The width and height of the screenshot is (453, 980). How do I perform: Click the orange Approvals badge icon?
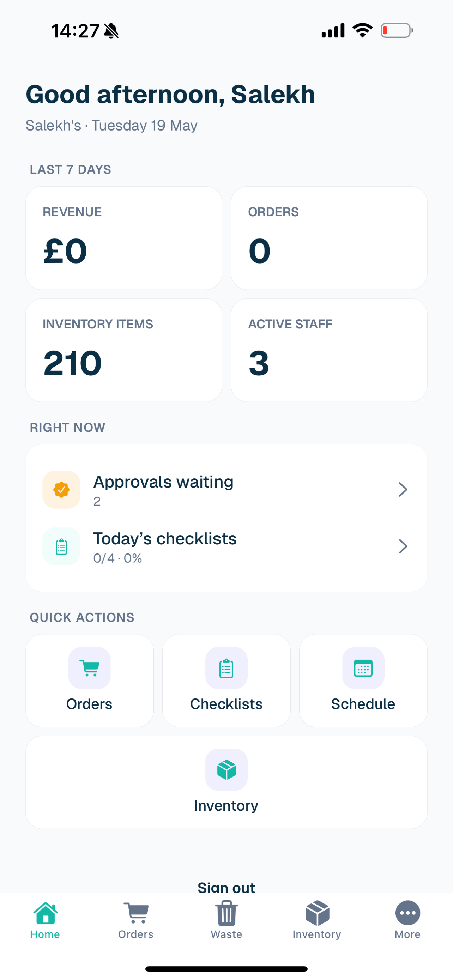(61, 489)
